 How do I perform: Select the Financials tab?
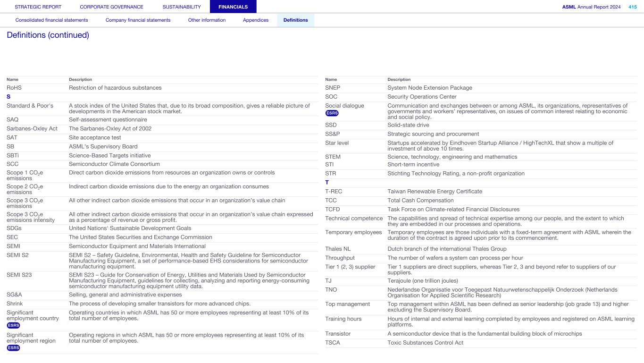coord(233,7)
